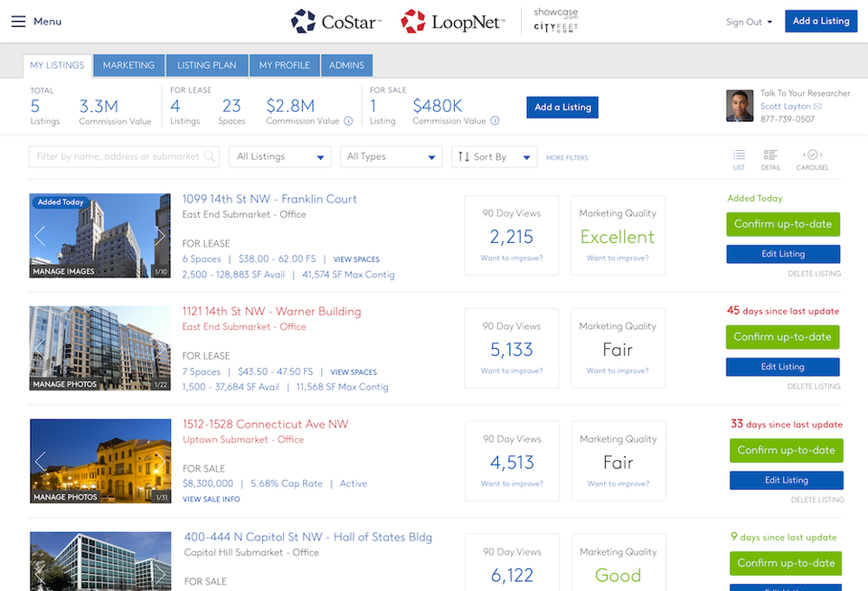Switch to Carousel view icon
The image size is (868, 591).
(x=813, y=159)
